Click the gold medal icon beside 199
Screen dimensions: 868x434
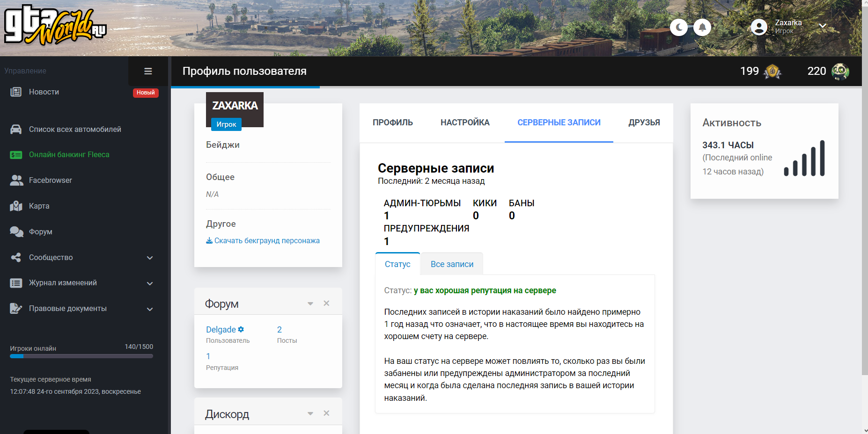pyautogui.click(x=772, y=72)
